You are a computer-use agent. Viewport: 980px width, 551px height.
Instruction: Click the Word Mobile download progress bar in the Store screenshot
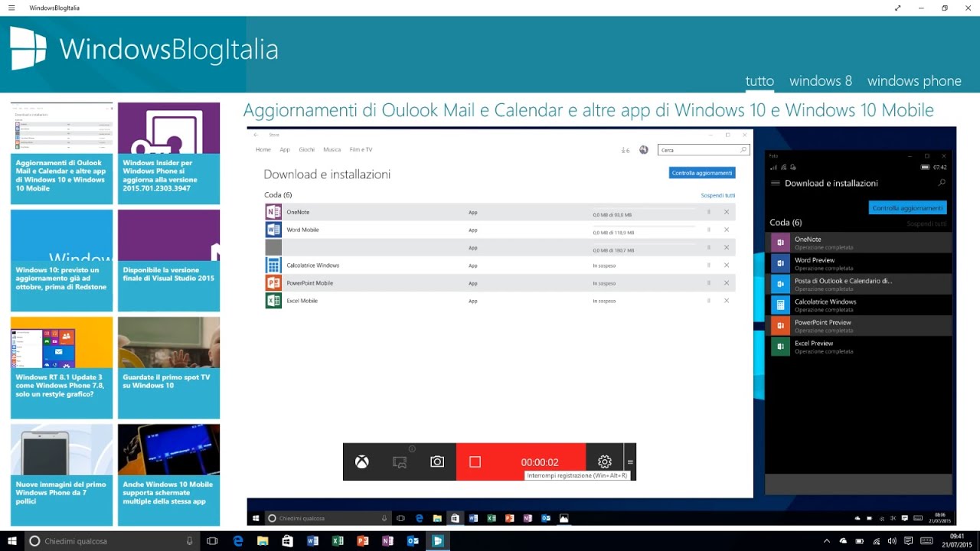point(644,226)
